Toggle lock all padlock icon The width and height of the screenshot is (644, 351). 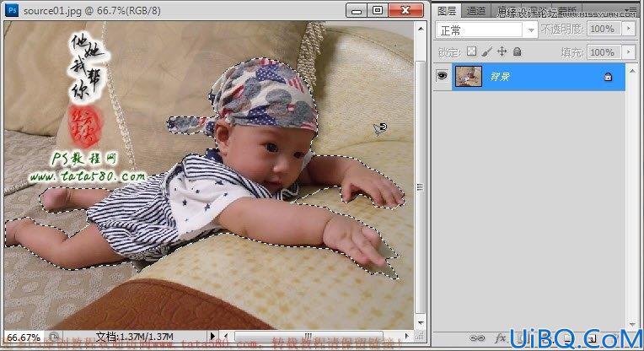[x=518, y=51]
